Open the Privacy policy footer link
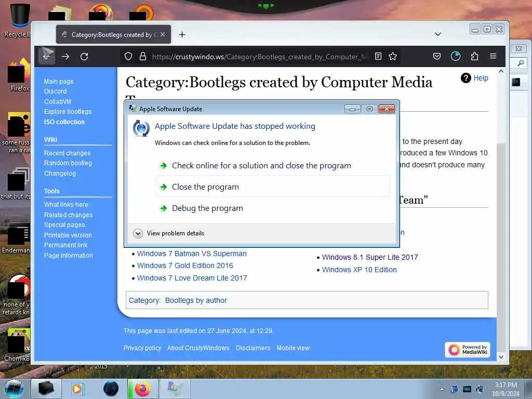Image resolution: width=532 pixels, height=399 pixels. click(142, 348)
